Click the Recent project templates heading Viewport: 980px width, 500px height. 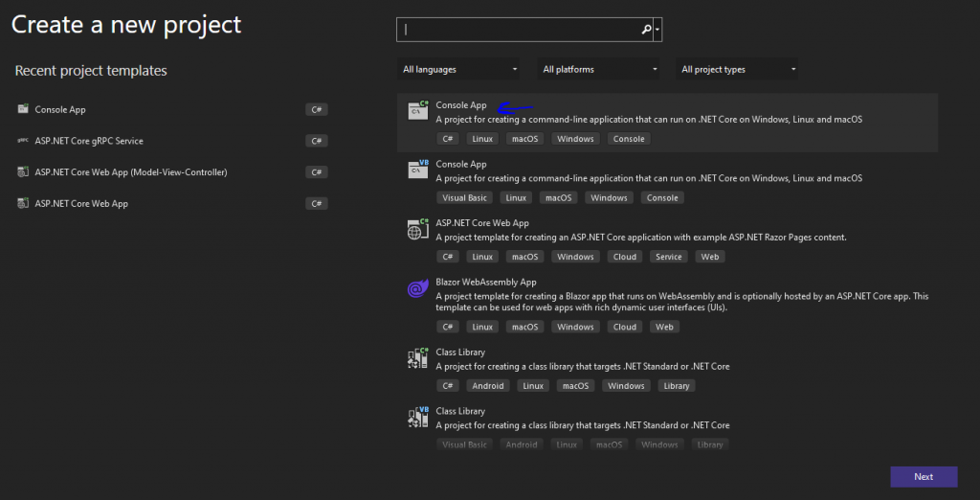tap(91, 71)
